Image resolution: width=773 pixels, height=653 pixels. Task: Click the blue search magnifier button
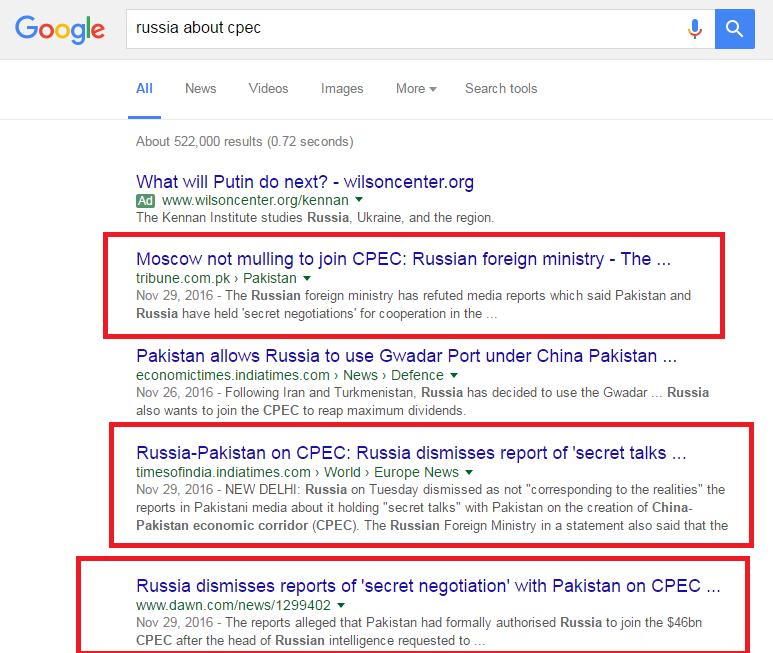(735, 29)
